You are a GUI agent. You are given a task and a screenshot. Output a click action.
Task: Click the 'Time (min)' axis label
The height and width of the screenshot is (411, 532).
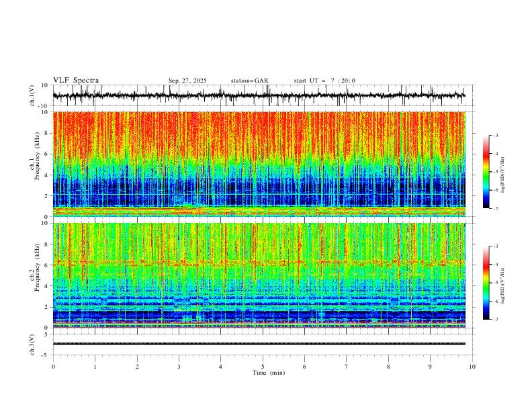pyautogui.click(x=269, y=373)
